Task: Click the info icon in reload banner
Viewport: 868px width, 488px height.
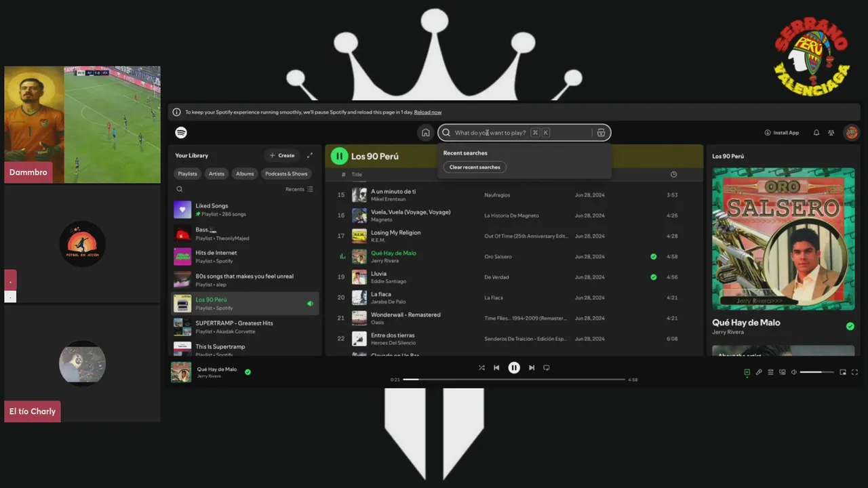Action: coord(176,112)
